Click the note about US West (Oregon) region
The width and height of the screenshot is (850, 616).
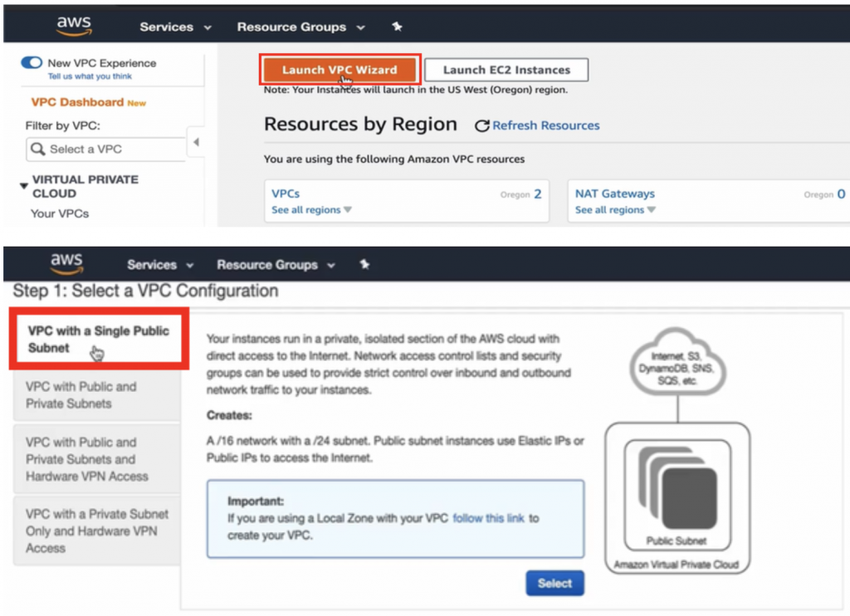pos(416,90)
